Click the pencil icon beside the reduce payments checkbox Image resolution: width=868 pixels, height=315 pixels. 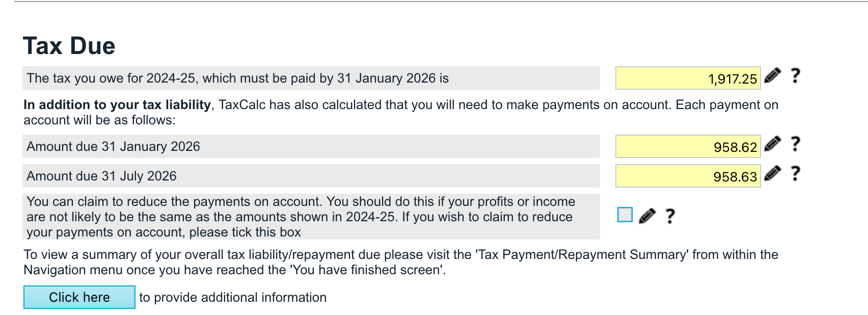click(647, 216)
